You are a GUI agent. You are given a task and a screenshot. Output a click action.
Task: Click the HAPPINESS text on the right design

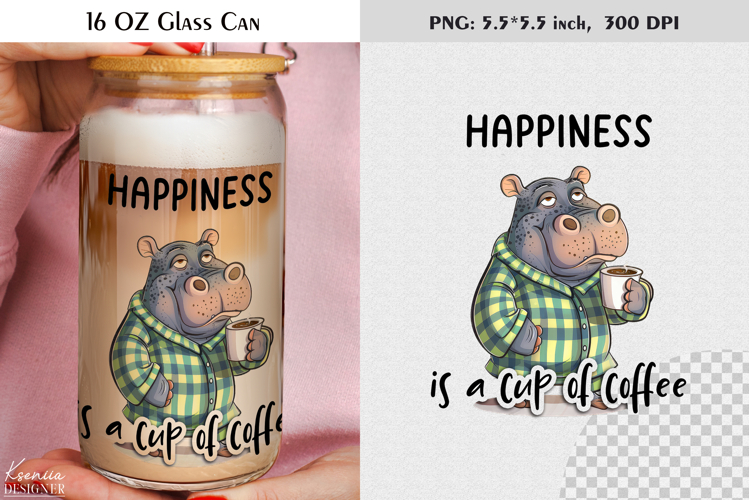point(557,131)
